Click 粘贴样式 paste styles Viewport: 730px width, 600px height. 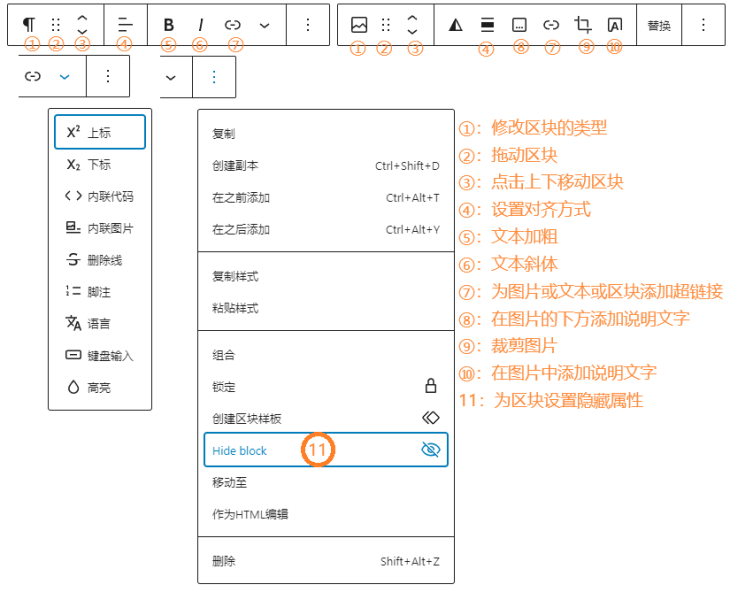[326, 308]
